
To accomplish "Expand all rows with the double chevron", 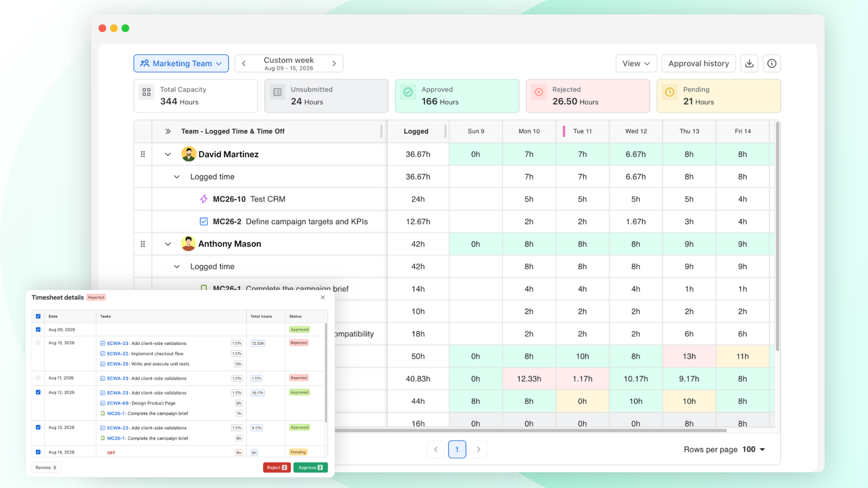I will point(168,131).
